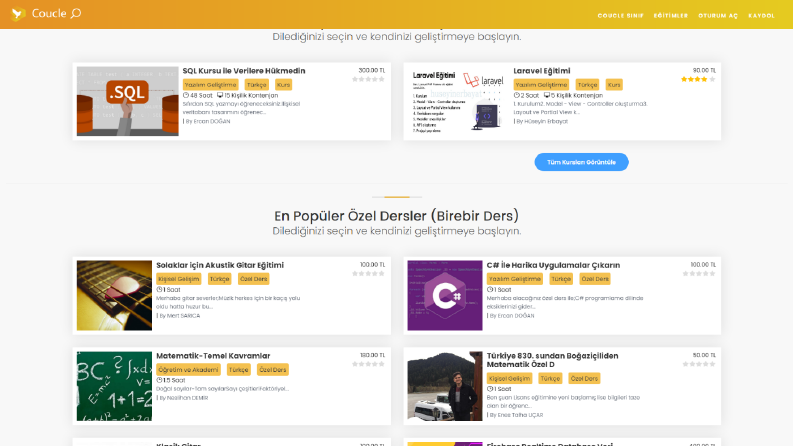This screenshot has width=793, height=446.
Task: Open Türkiye 830. sundan Boğaziçiliden Matematik title
Action: 552,360
